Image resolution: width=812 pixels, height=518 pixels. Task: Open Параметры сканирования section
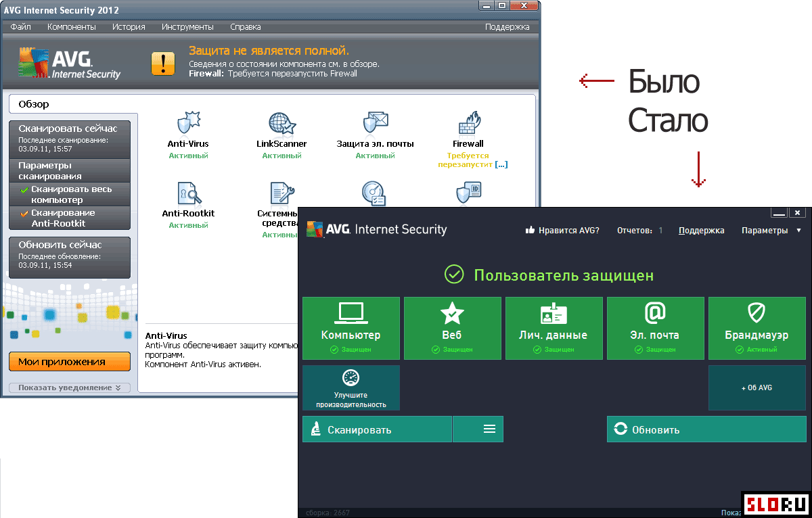[70, 170]
